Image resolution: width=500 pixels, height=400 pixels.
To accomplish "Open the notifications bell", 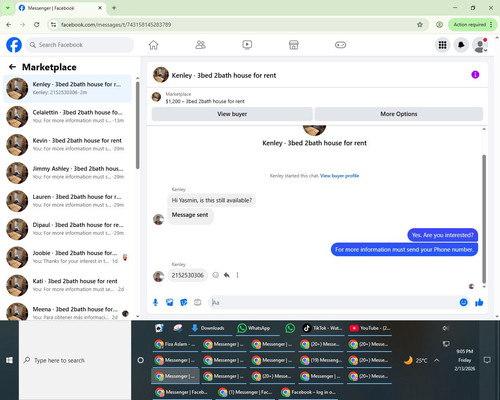I will coord(461,45).
